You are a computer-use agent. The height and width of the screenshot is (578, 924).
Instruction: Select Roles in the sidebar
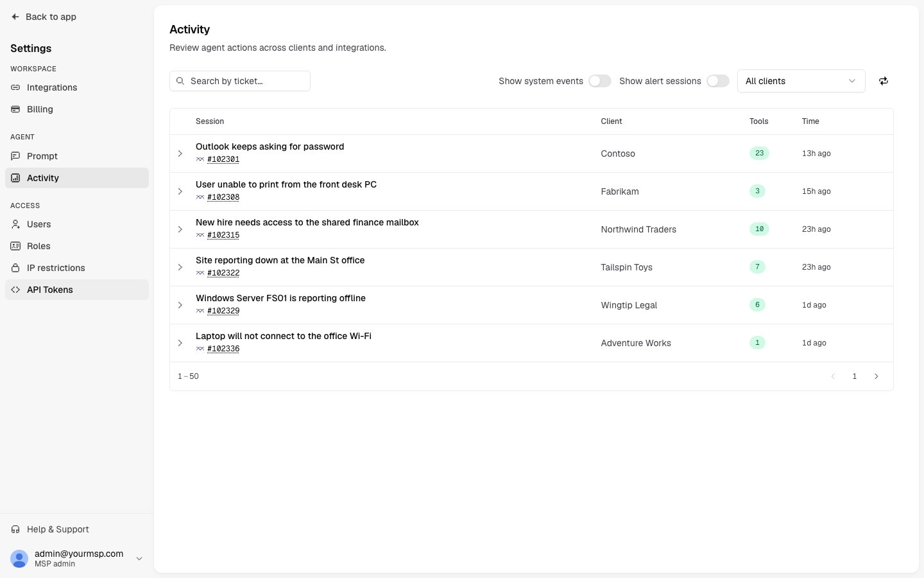coord(77,246)
